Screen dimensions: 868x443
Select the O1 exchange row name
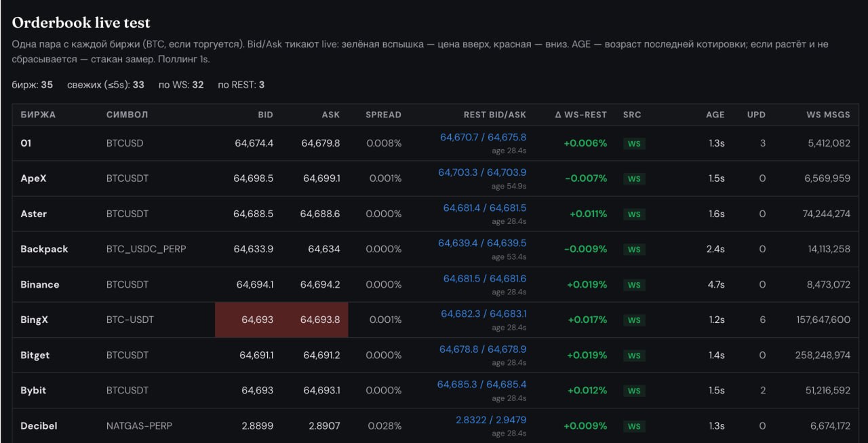click(x=26, y=143)
